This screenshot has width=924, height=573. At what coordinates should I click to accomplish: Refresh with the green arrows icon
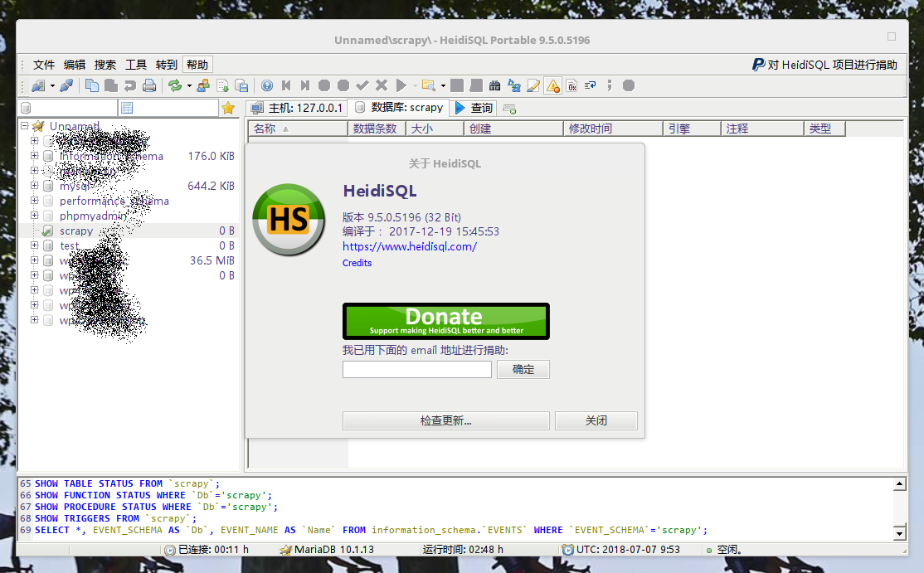tap(175, 86)
